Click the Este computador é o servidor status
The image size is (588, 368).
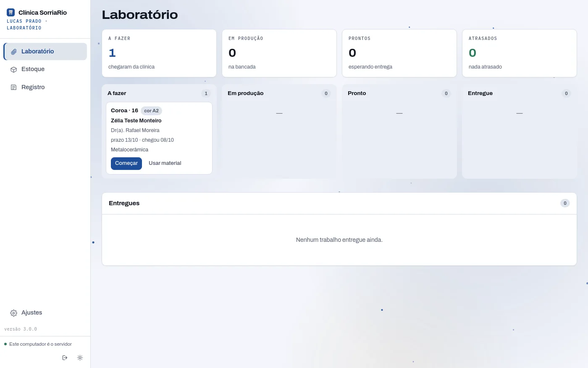[x=40, y=344]
